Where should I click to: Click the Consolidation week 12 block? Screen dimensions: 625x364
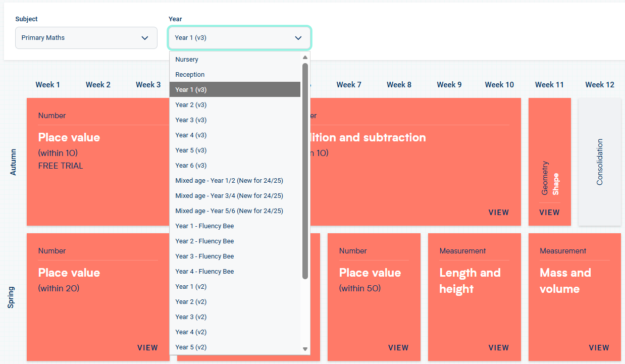[x=599, y=162]
